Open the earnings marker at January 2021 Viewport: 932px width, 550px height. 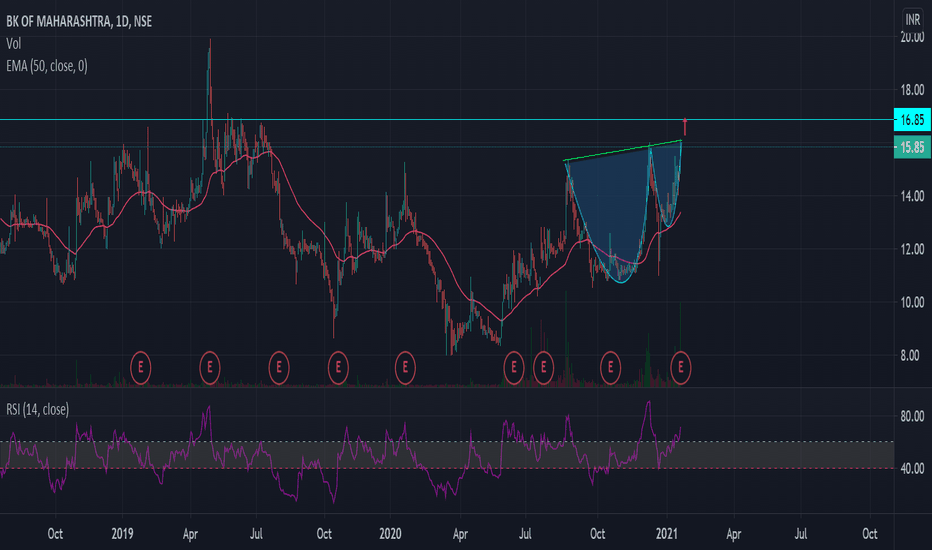681,368
